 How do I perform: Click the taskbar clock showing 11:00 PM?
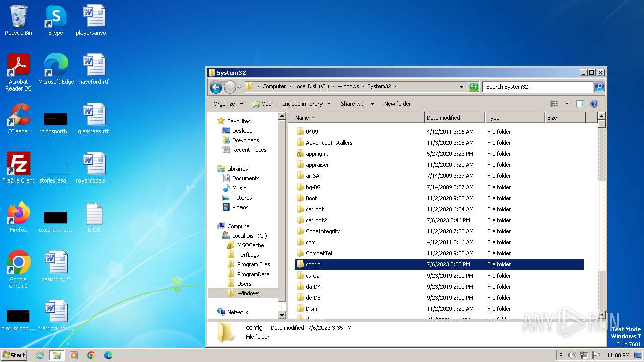point(618,355)
